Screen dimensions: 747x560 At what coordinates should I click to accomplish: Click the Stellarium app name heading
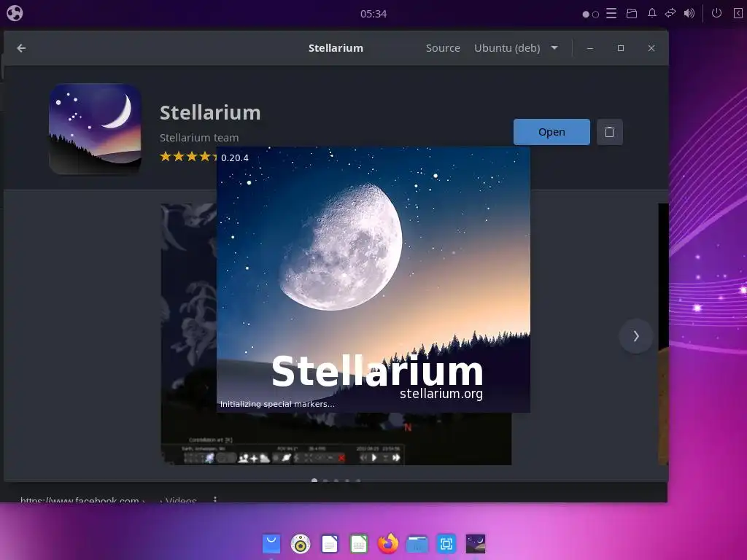pyautogui.click(x=210, y=113)
